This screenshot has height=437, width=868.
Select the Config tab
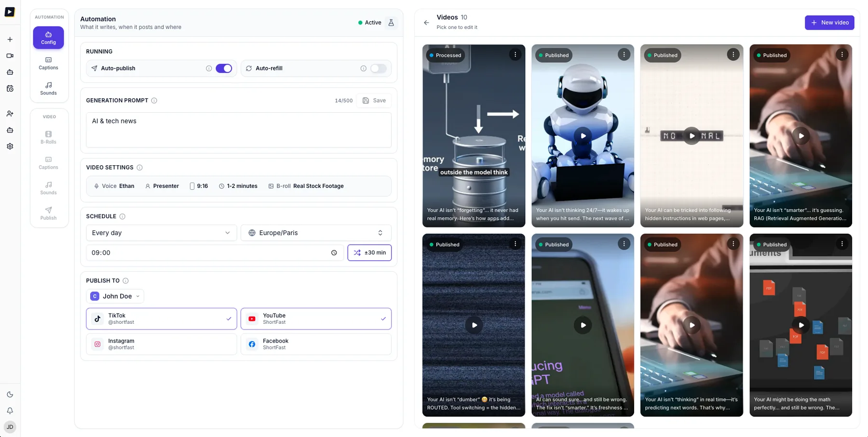point(48,38)
